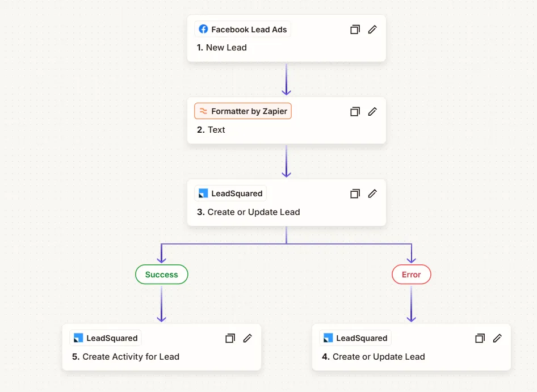Duplicate the Formatter by Zapier step
The width and height of the screenshot is (537, 392).
pyautogui.click(x=355, y=112)
